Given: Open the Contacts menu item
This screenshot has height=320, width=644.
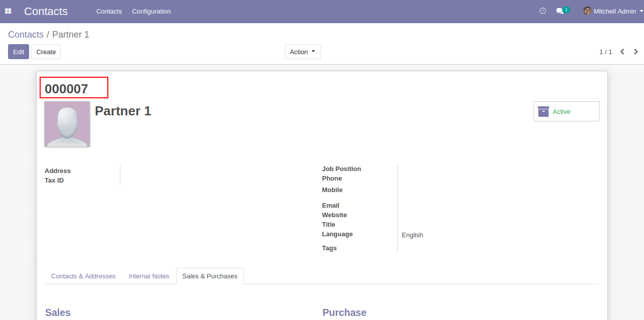Looking at the screenshot, I should (x=109, y=11).
